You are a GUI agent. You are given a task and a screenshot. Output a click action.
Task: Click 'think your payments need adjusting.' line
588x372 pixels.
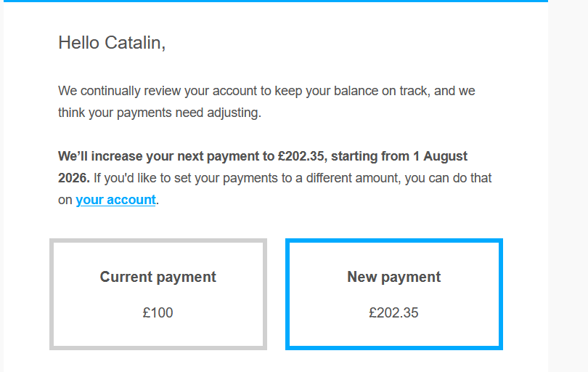[x=160, y=113]
